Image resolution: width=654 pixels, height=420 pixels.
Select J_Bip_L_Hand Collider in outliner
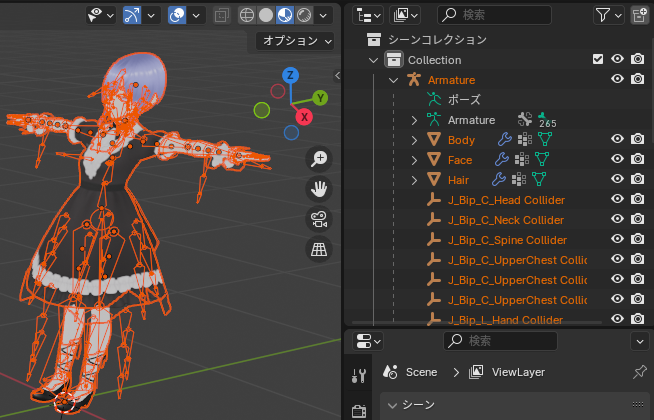pos(505,320)
